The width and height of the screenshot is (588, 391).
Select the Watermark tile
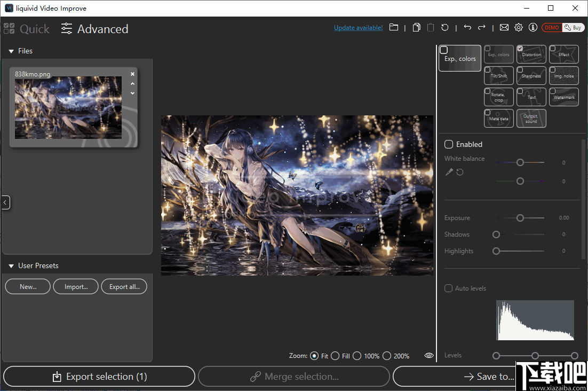coord(563,97)
